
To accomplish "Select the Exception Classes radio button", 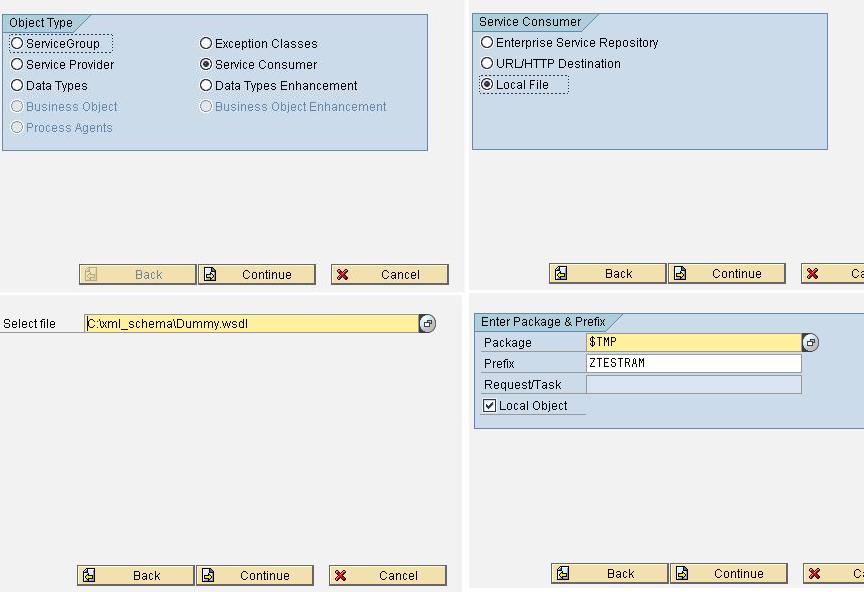I will tap(206, 43).
